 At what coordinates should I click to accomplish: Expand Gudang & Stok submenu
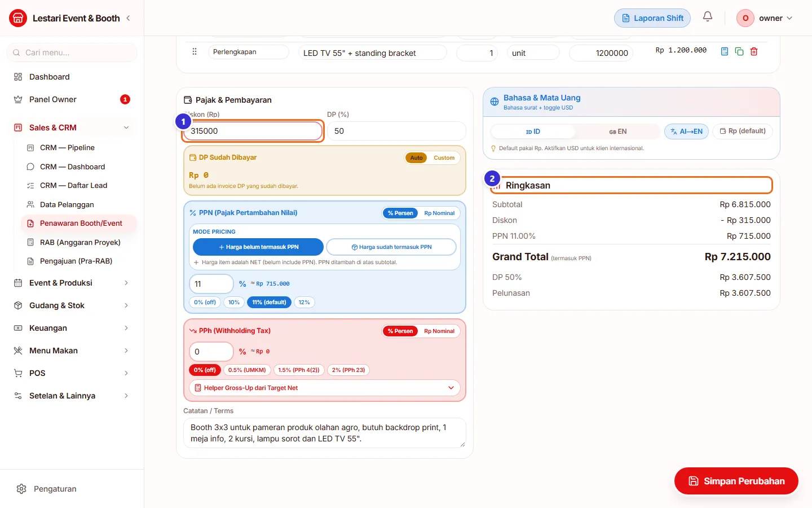pos(72,305)
